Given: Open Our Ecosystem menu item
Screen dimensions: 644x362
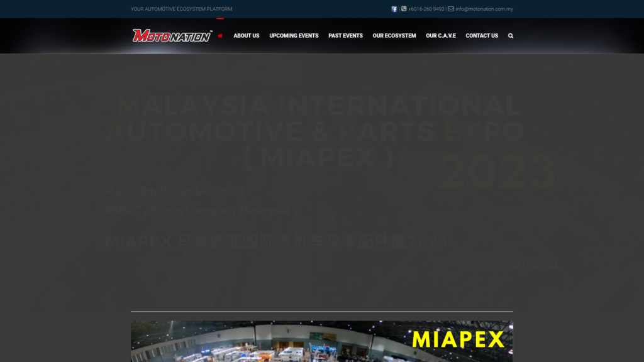Looking at the screenshot, I should point(394,36).
